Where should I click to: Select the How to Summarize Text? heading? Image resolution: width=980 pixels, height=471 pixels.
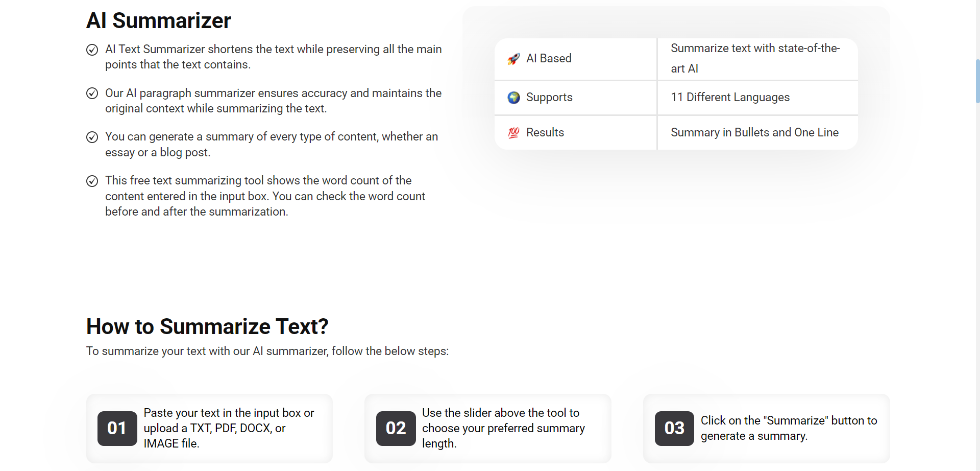pos(207,326)
